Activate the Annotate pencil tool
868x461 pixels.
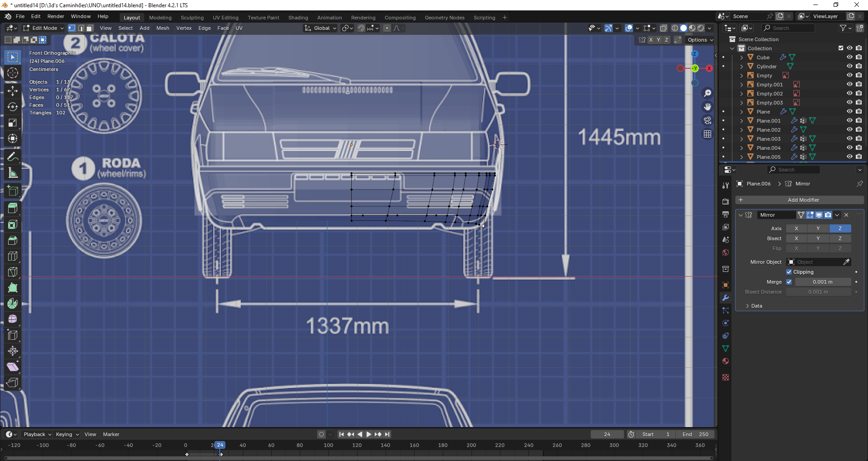13,157
